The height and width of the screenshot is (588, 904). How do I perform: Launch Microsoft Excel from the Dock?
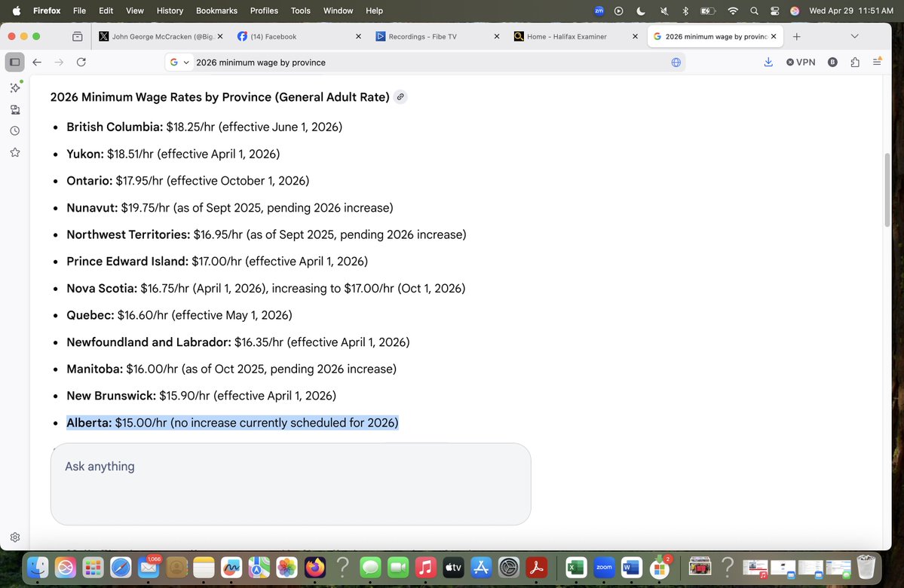pos(577,567)
